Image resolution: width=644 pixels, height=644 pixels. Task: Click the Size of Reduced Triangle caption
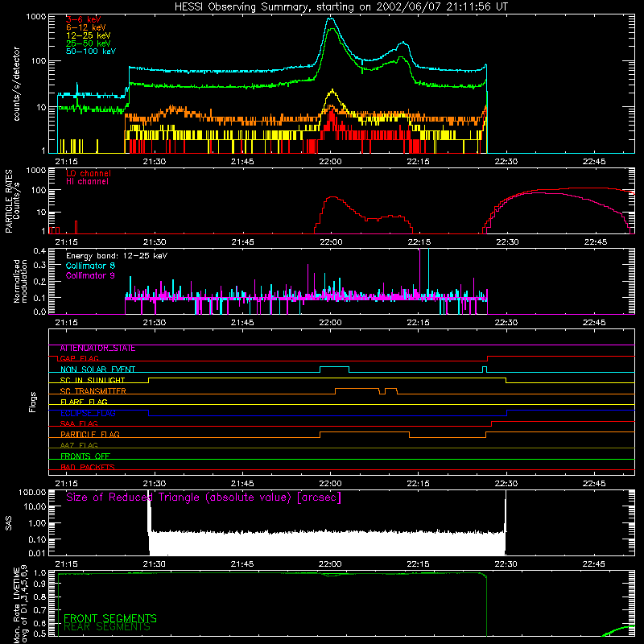point(204,497)
